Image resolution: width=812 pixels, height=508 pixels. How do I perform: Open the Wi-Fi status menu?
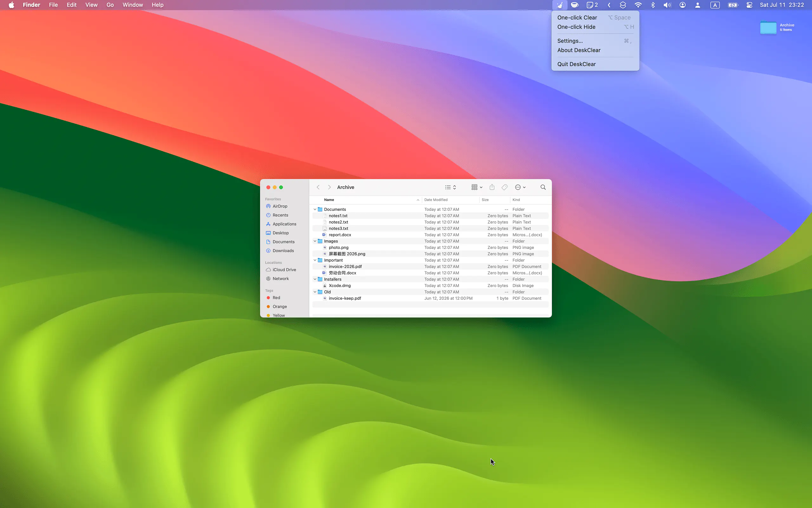tap(638, 5)
